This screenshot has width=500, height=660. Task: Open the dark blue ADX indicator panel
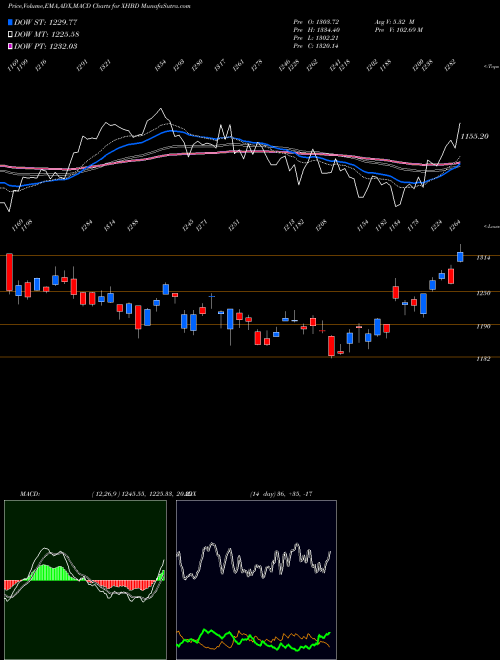click(256, 580)
